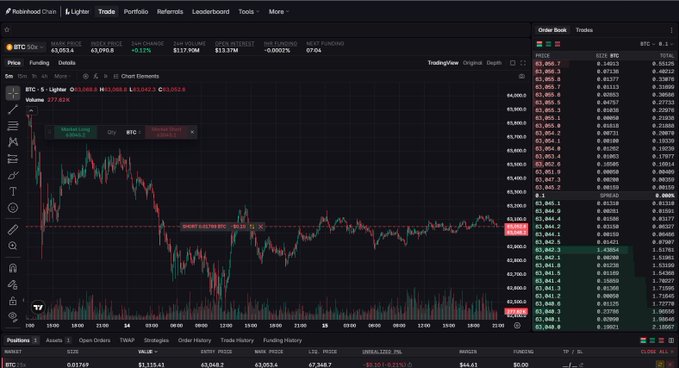
Task: Open the order book options kebab menu
Action: tap(672, 30)
